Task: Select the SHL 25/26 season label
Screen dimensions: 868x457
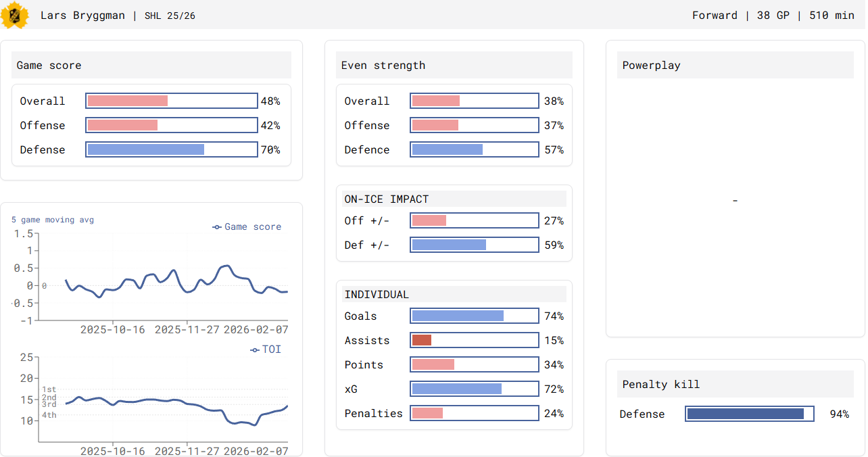Action: tap(170, 16)
